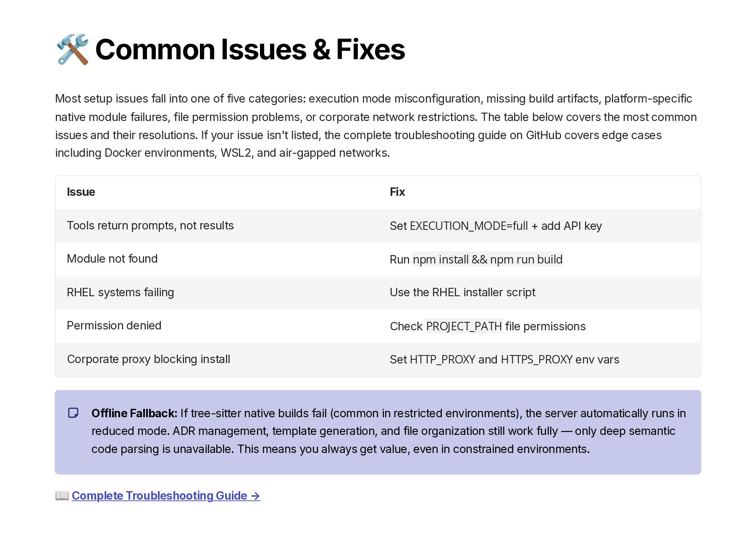This screenshot has height=537, width=756.
Task: Click the 'Use the RHEL installer script' fix
Action: click(x=462, y=292)
